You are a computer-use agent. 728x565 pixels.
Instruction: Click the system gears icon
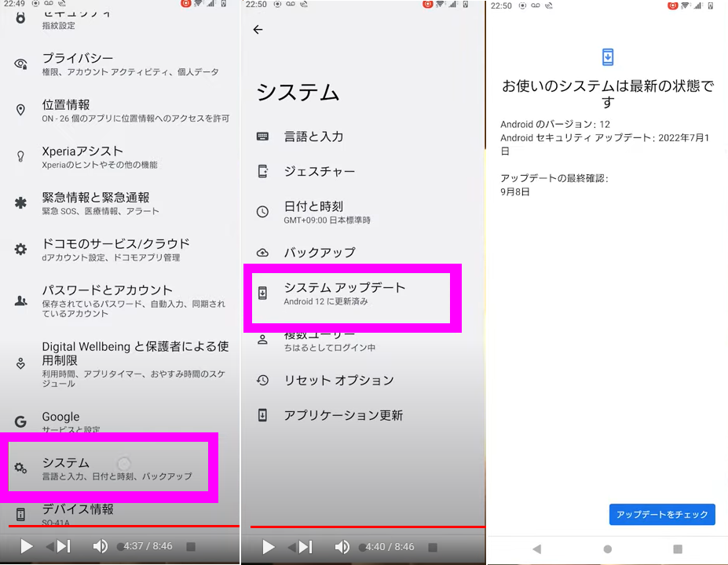20,468
